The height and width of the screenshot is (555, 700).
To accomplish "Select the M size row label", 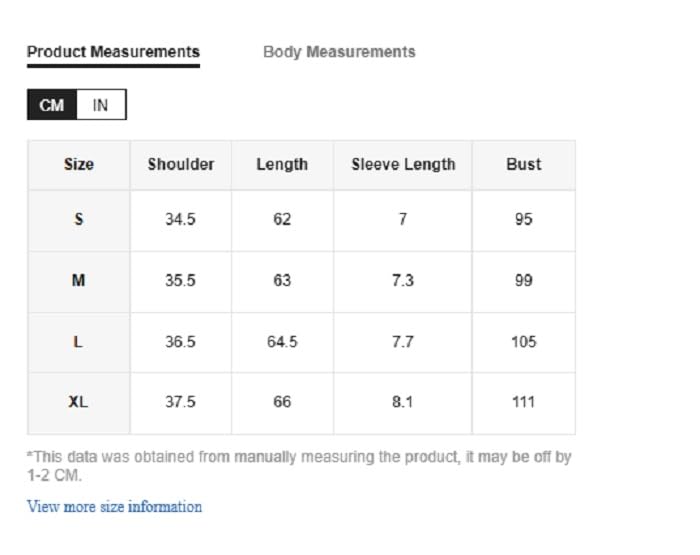I will [x=79, y=281].
